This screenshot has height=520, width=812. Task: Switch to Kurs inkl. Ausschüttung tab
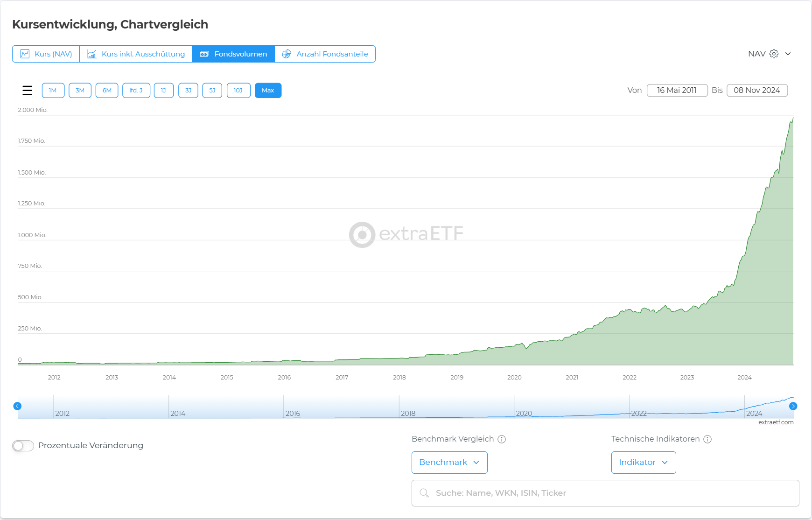coord(136,54)
